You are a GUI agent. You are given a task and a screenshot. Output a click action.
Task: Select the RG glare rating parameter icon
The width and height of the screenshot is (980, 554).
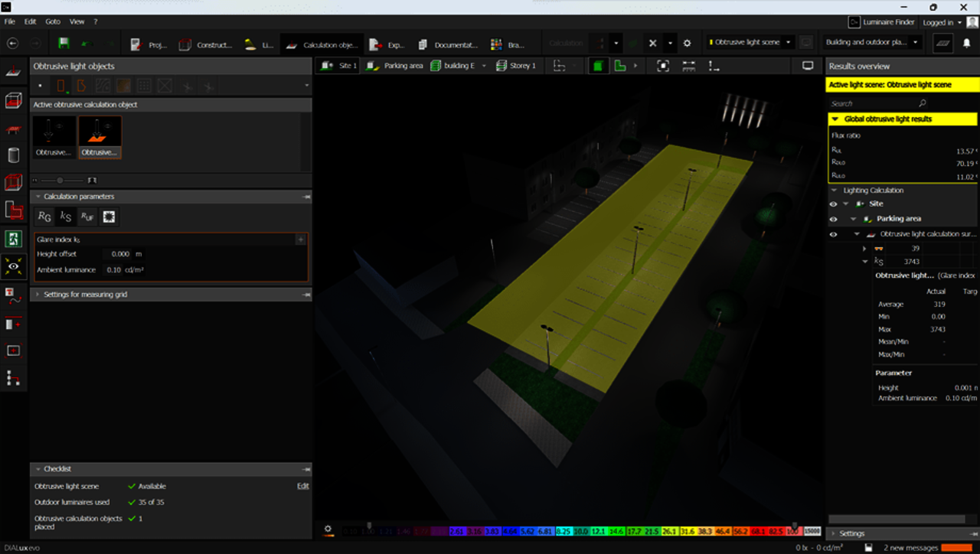[x=45, y=217]
